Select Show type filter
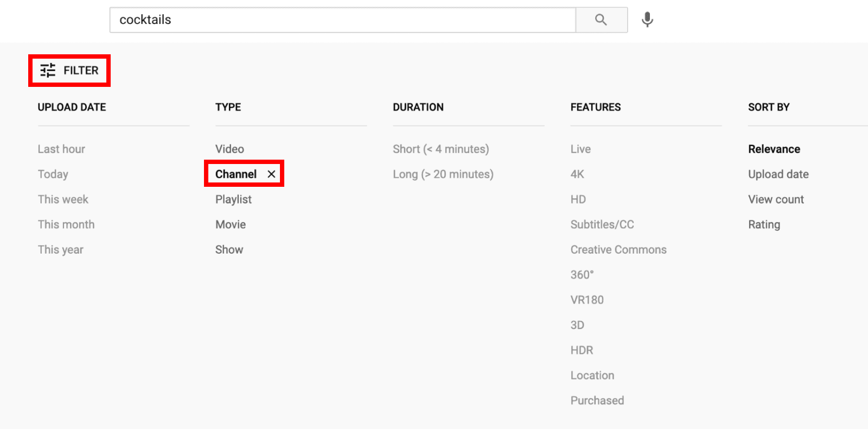The width and height of the screenshot is (868, 429). coord(229,250)
